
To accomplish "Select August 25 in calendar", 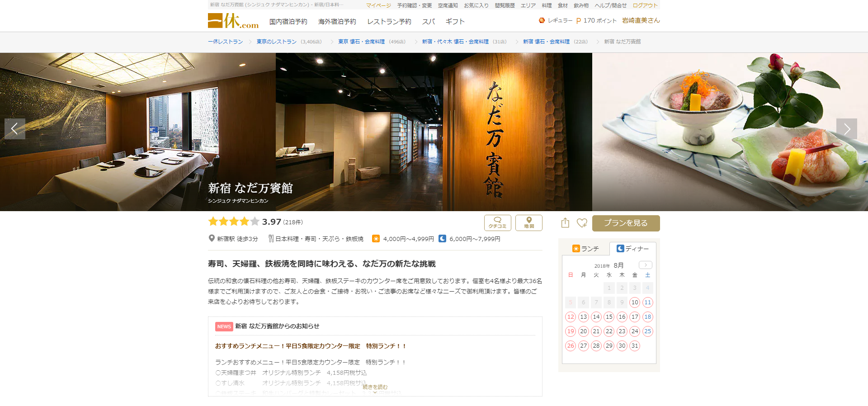I will tap(648, 331).
